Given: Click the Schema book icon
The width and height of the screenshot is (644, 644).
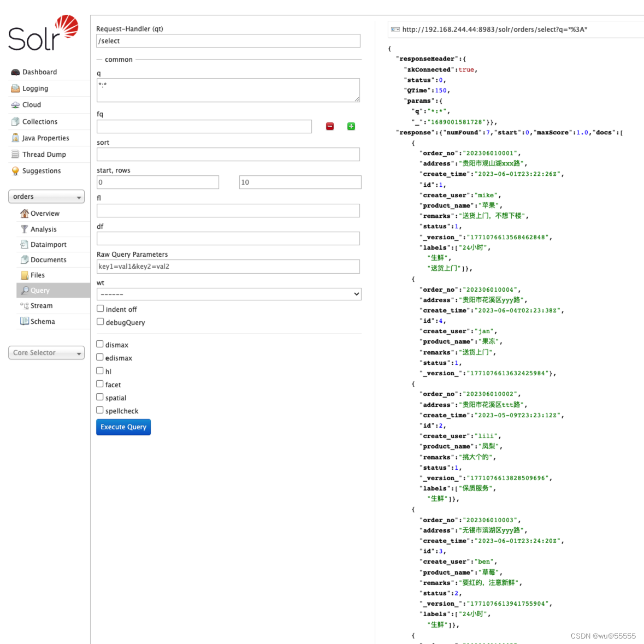Looking at the screenshot, I should point(25,321).
